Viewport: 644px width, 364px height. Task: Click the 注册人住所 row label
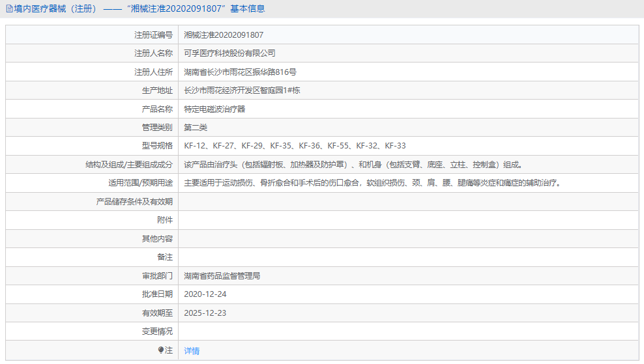click(x=154, y=72)
